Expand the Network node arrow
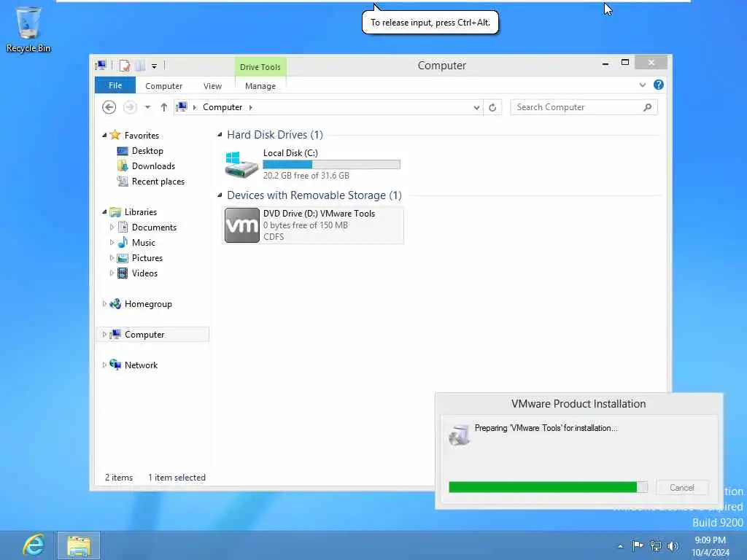 [104, 365]
